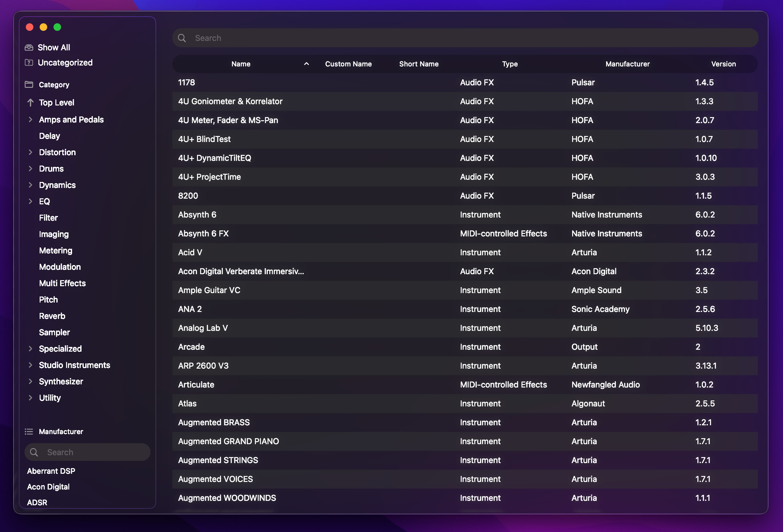Expand the Utility category chevron

[30, 398]
